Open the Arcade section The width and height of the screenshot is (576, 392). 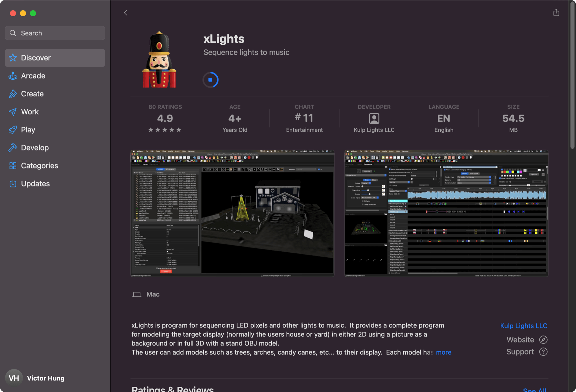pos(55,76)
